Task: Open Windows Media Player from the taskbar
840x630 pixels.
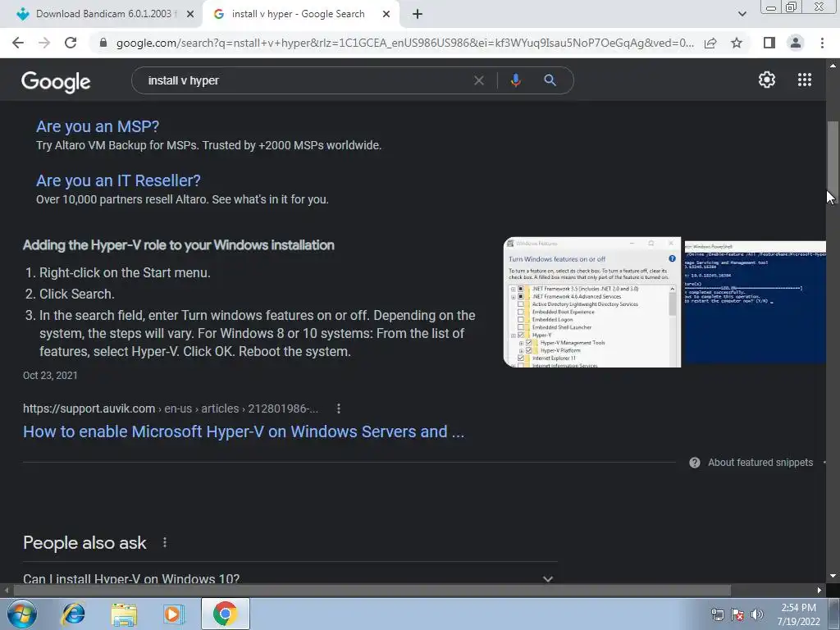Action: click(173, 614)
